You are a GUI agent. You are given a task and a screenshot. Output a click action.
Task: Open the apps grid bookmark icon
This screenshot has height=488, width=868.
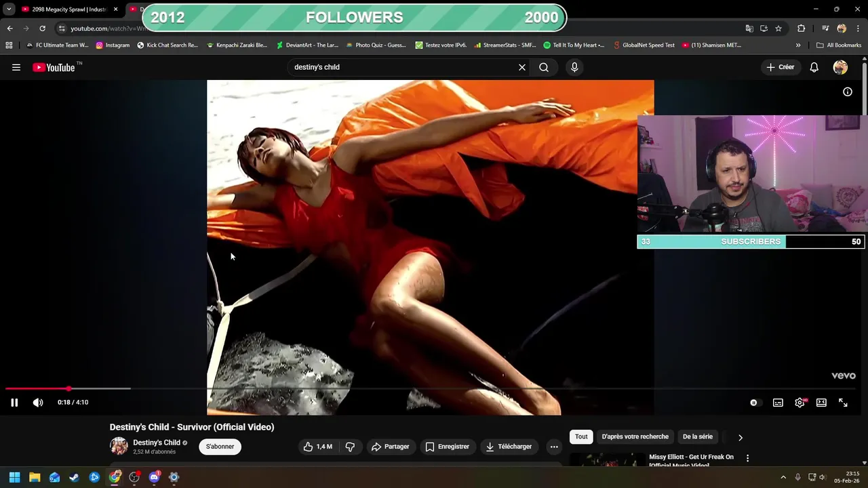pos(9,45)
